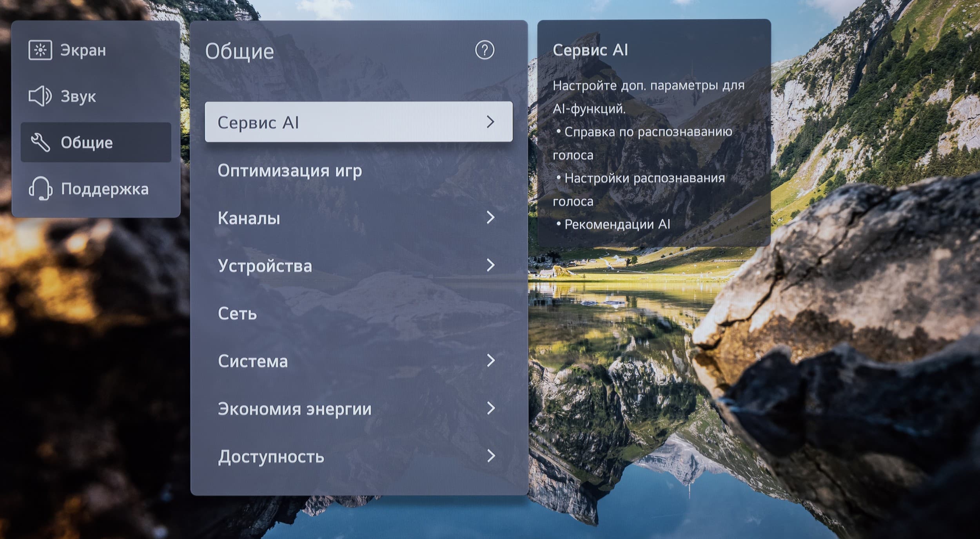Open the Поддержка section
980x539 pixels.
tap(105, 189)
